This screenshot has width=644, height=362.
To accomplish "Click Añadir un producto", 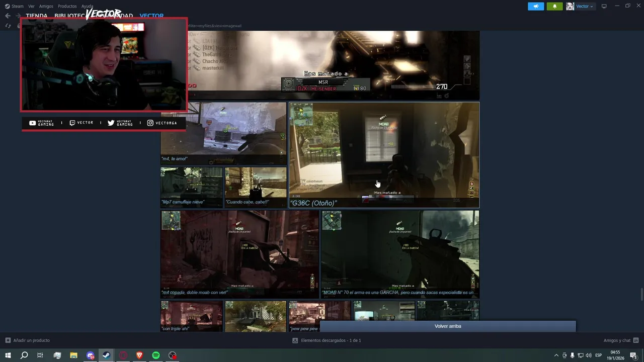I will [x=31, y=340].
